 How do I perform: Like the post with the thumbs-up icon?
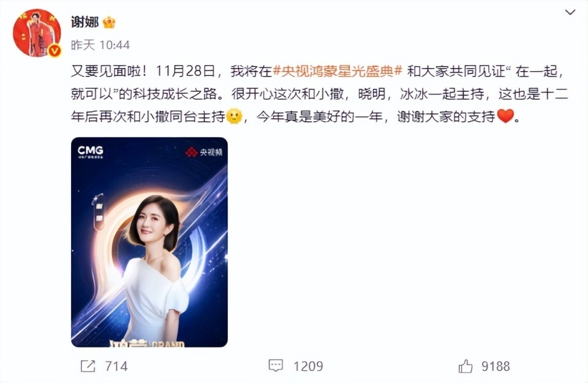tap(466, 366)
